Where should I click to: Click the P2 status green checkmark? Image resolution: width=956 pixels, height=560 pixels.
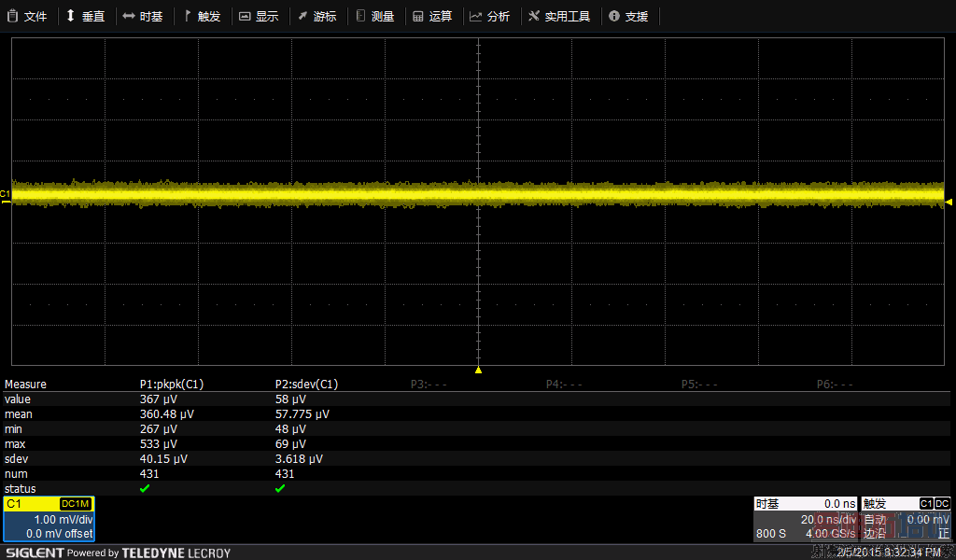[280, 489]
